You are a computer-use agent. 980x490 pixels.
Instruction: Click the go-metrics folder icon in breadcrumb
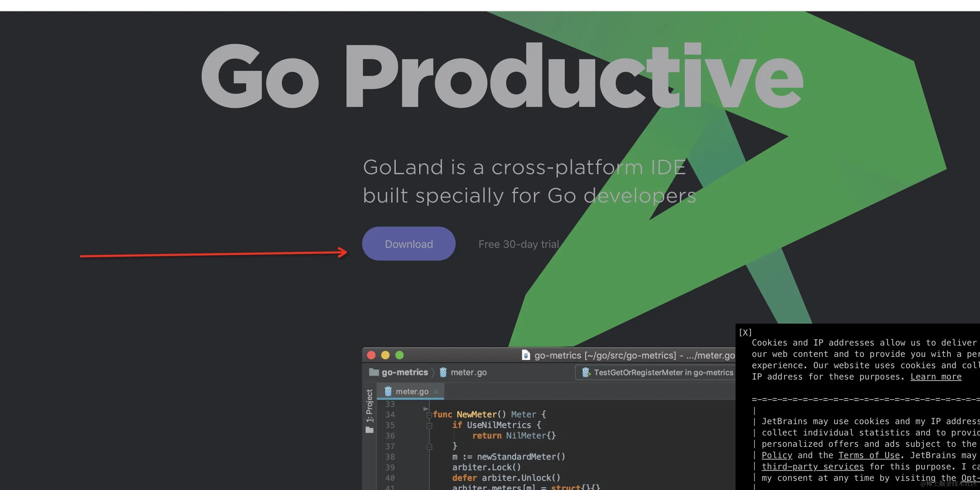click(x=374, y=372)
